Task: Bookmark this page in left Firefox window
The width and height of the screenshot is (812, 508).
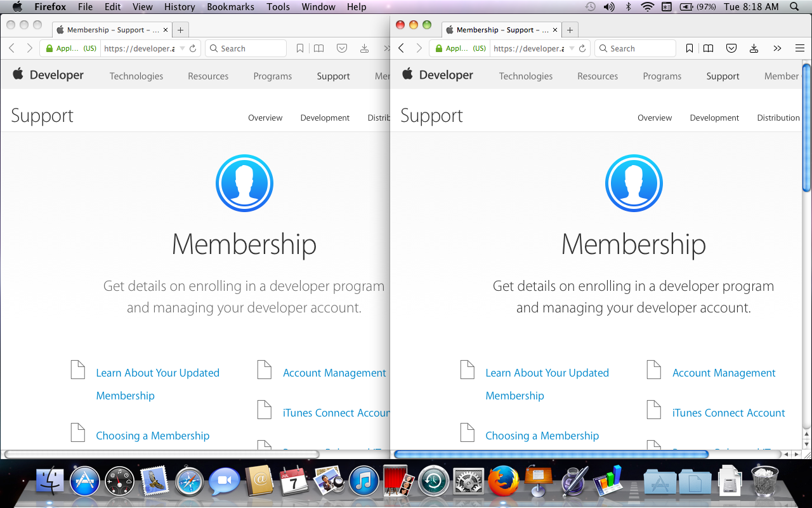Action: tap(300, 48)
